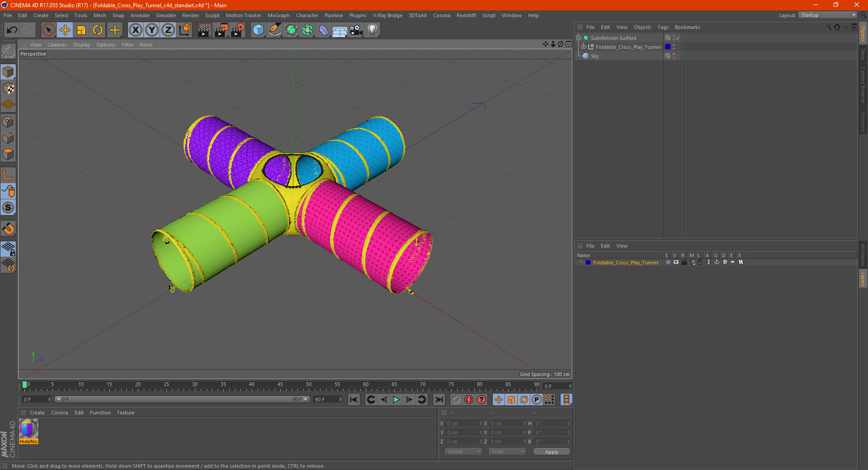
Task: Toggle Sky object visibility dots
Action: coord(674,56)
